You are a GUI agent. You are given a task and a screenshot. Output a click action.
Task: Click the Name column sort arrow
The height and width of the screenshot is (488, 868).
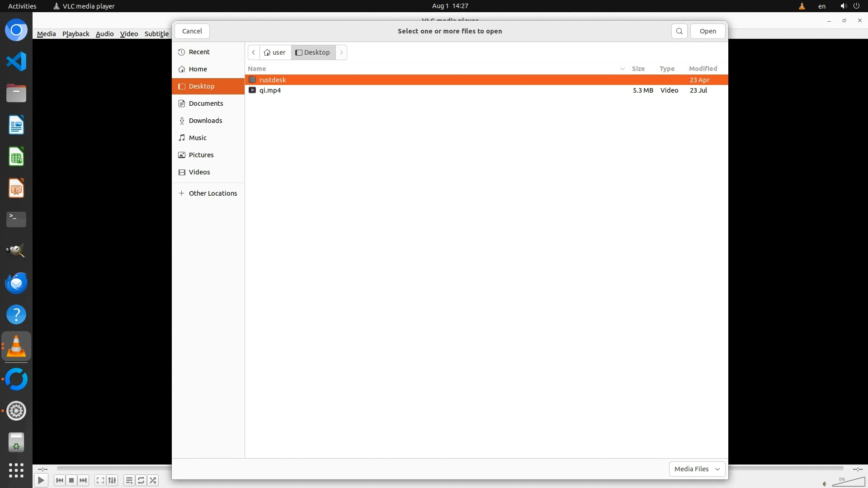coord(622,69)
